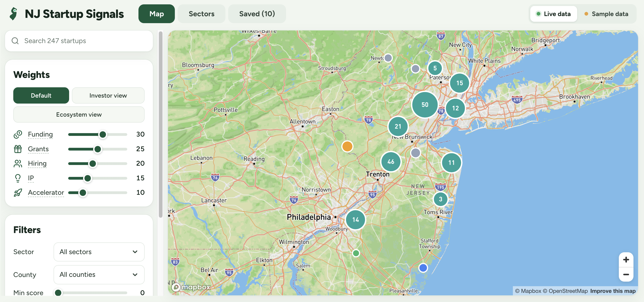Open the cluster marker labeled 12
This screenshot has width=644, height=302.
(x=455, y=108)
